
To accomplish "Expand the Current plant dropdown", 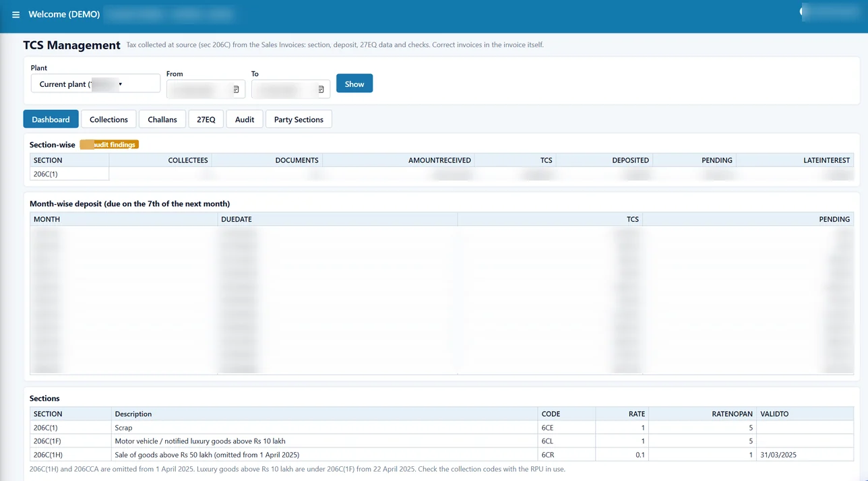I will point(96,84).
